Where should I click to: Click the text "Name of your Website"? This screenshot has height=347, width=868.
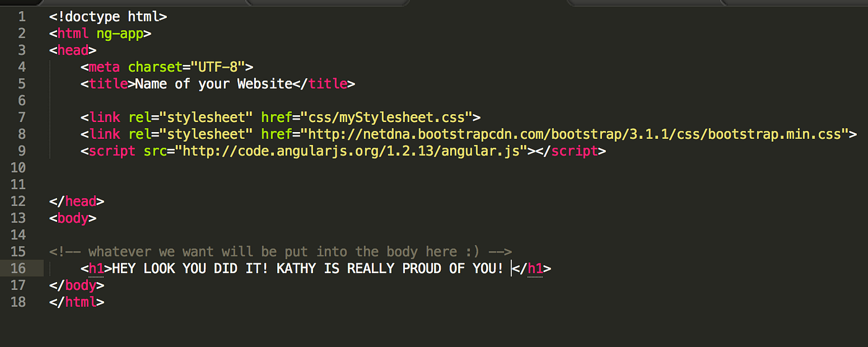213,84
